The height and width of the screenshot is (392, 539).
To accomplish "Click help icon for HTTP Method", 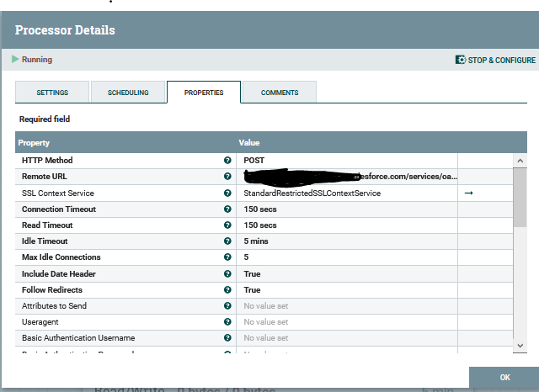I will (227, 161).
